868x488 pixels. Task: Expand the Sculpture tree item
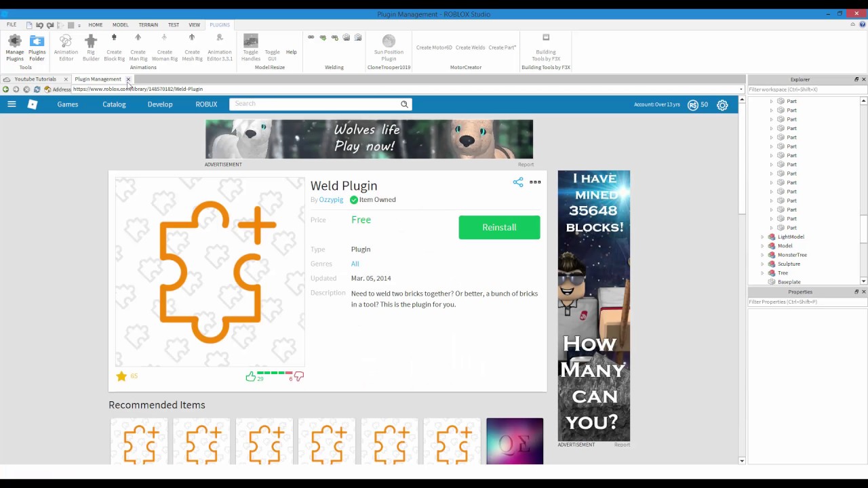click(x=762, y=264)
